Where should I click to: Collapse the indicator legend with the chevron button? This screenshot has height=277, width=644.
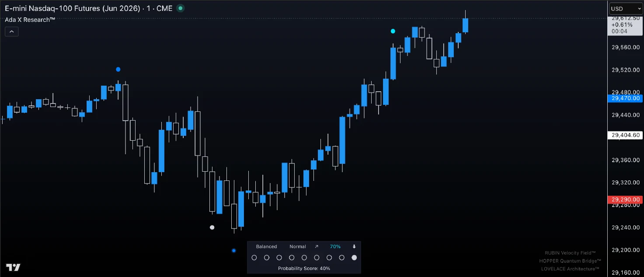12,31
